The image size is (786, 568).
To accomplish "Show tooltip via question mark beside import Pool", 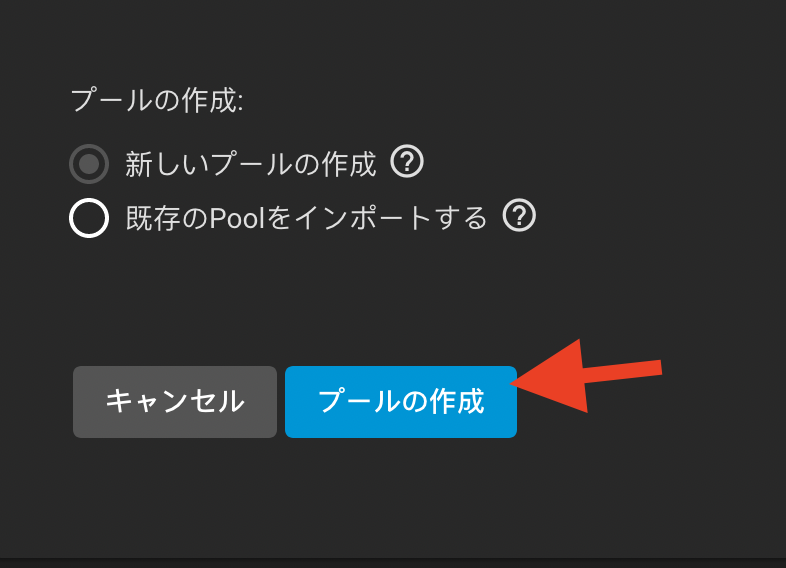I will point(519,216).
